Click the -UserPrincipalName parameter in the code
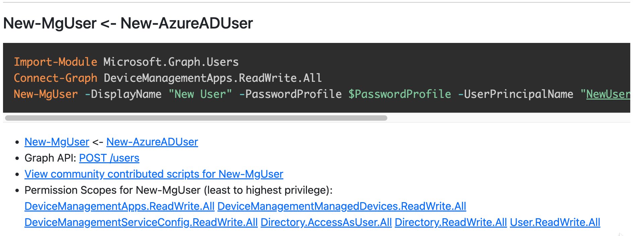The image size is (644, 236). point(515,94)
